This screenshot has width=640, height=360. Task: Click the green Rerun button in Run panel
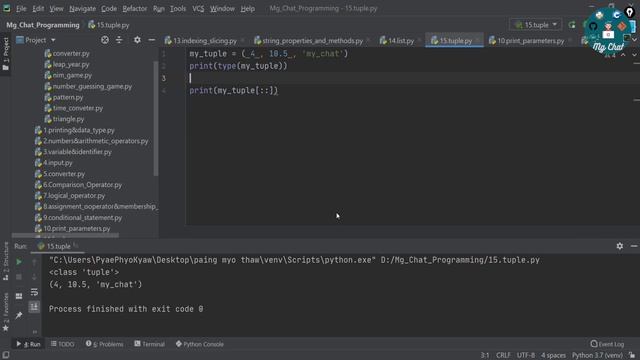19,262
